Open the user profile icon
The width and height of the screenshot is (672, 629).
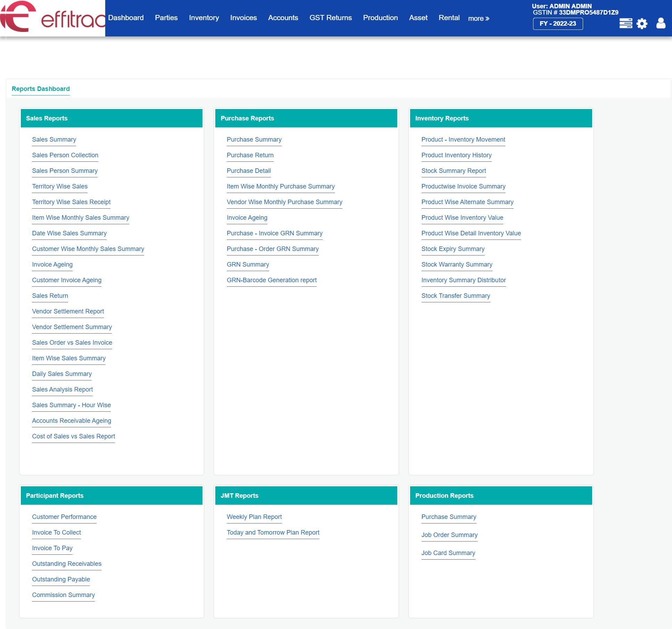tap(661, 23)
